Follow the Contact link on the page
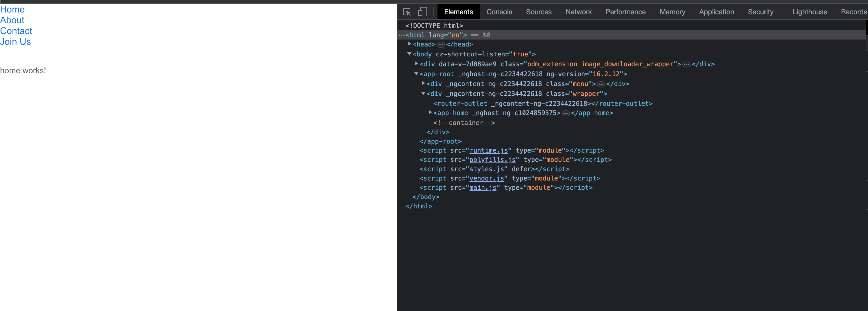This screenshot has height=311, width=868. pos(16,31)
